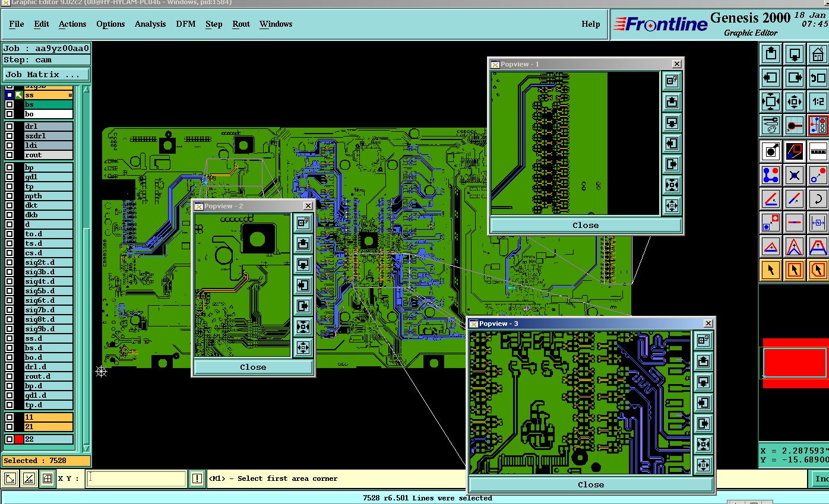
Task: Open the tools and palette settings icon
Action: 771,125
